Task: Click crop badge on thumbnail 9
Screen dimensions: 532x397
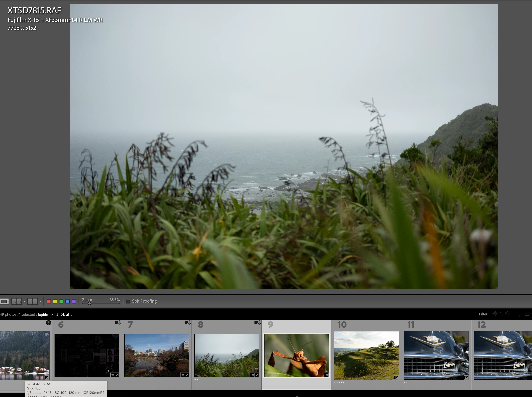Action: pos(326,375)
